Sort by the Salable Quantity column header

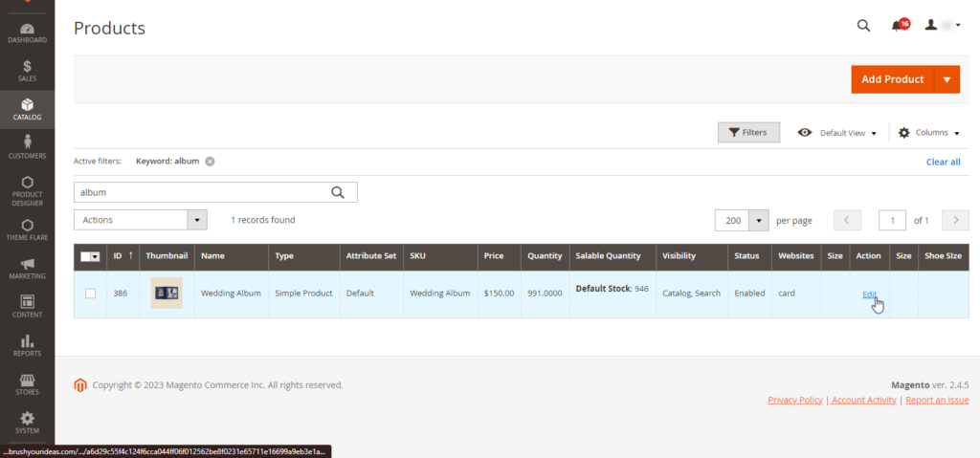click(x=612, y=256)
